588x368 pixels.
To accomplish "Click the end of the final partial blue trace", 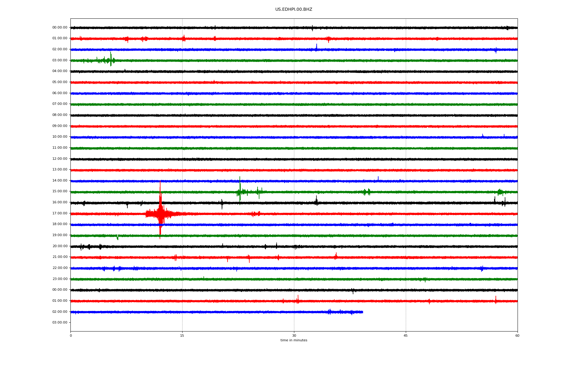I will point(362,312).
